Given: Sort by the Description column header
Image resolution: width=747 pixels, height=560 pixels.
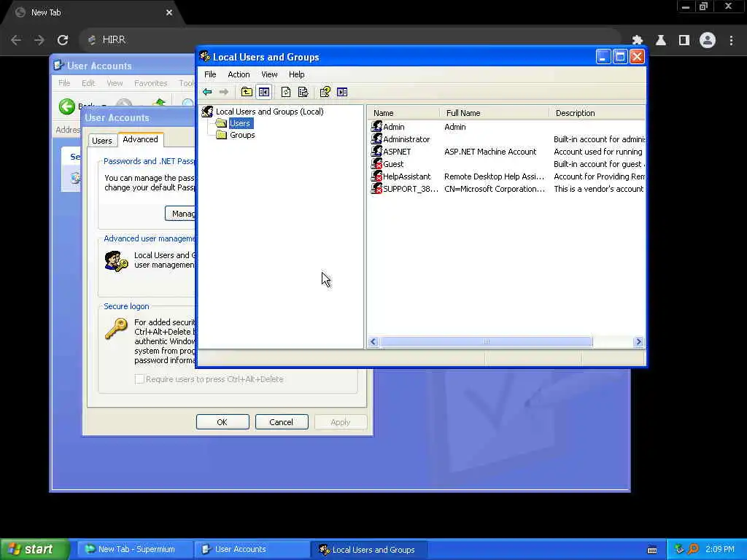Looking at the screenshot, I should [597, 113].
